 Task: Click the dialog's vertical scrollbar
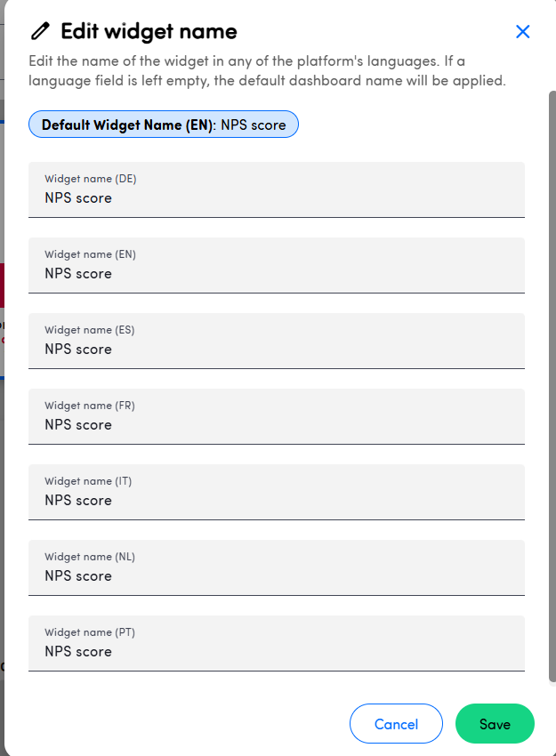[x=552, y=386]
